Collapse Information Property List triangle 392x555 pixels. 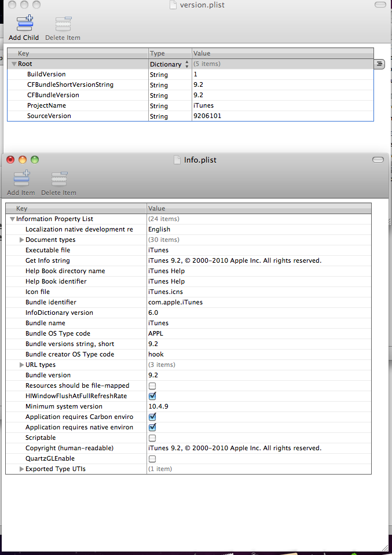pyautogui.click(x=12, y=219)
